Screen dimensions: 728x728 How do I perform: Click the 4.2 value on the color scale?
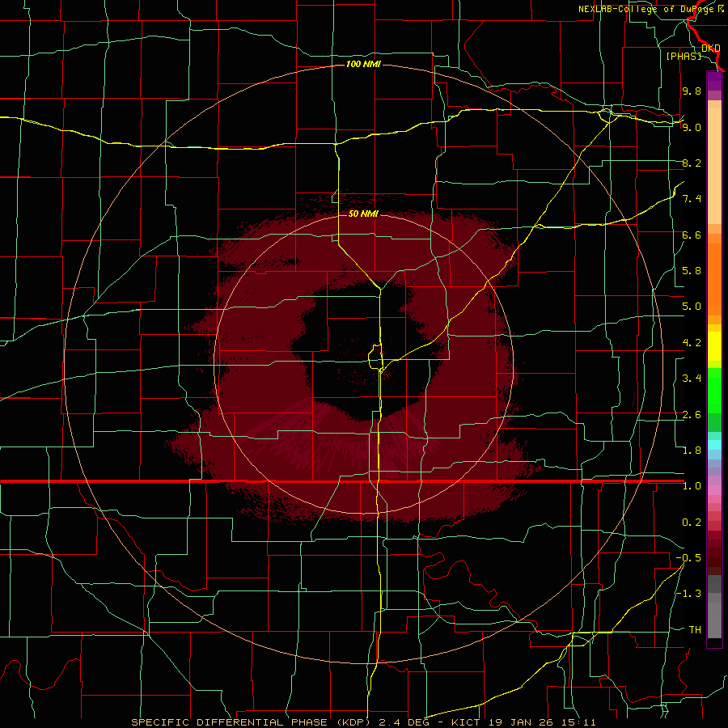click(692, 343)
